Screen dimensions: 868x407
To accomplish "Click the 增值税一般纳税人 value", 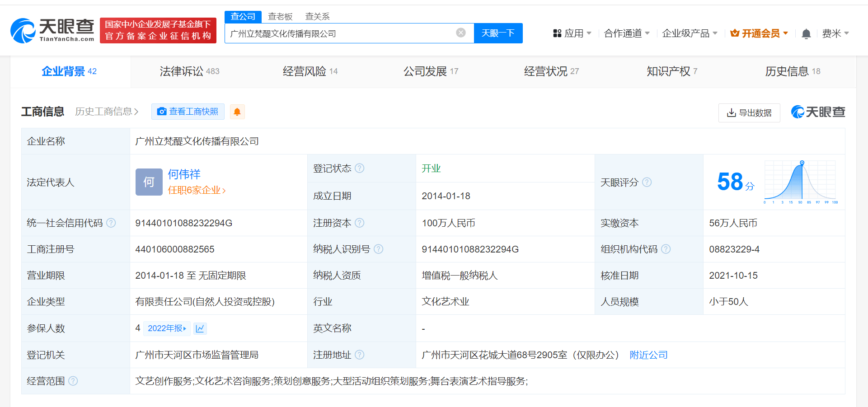I will click(x=460, y=276).
